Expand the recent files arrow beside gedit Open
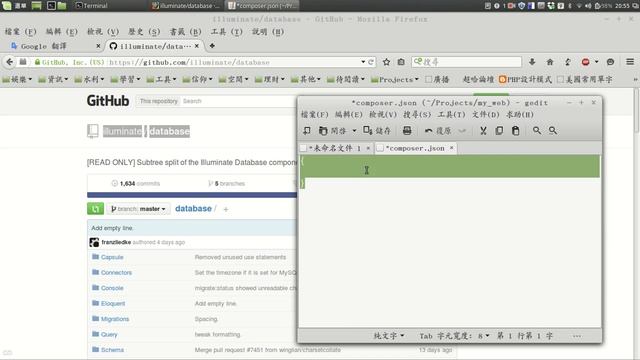640x360 pixels. (x=354, y=131)
